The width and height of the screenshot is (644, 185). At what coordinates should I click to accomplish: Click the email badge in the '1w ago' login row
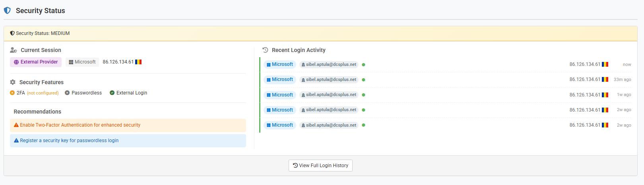click(329, 95)
